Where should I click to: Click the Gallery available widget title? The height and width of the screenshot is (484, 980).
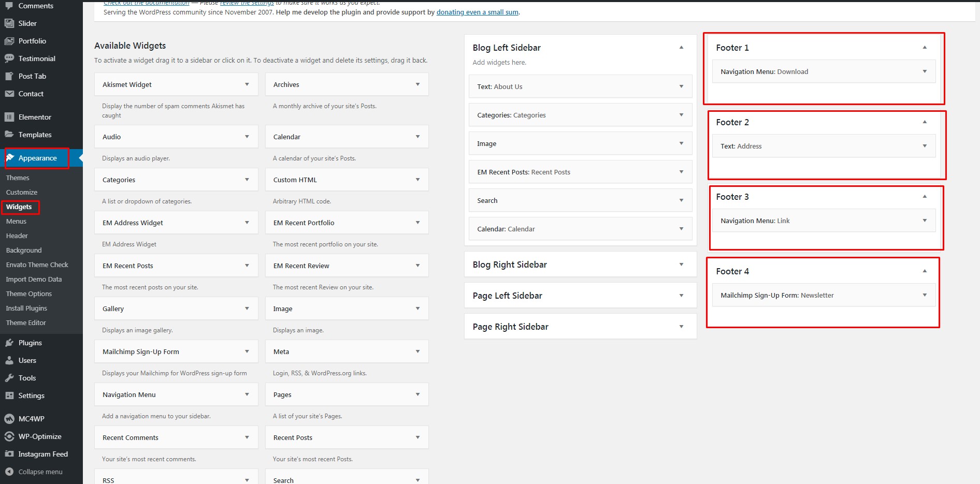(x=113, y=309)
